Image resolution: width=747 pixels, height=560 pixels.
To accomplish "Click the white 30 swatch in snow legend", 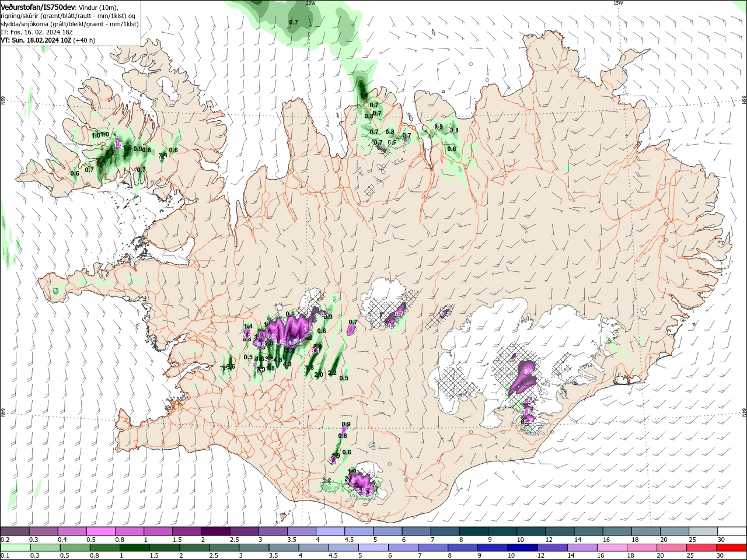I will (732, 531).
